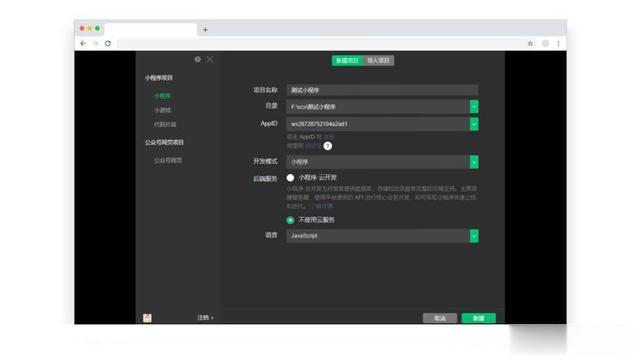Open settings gear in the sidebar
Image resolution: width=640 pixels, height=360 pixels.
198,59
